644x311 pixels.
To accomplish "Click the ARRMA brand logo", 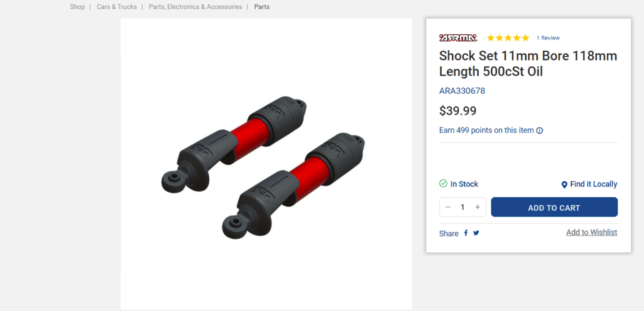I will (x=458, y=38).
